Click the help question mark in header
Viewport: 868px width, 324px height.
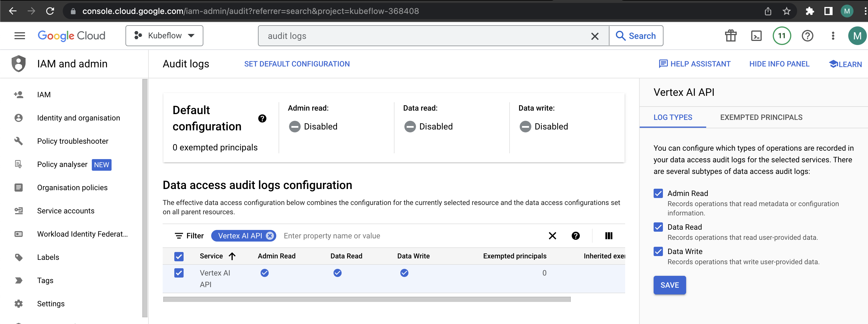(x=807, y=36)
